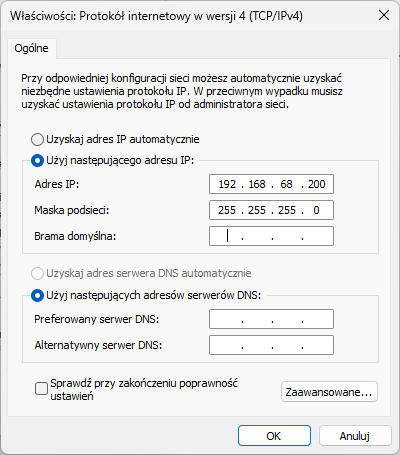Confirm settings with the OK button
The image size is (400, 455).
[x=274, y=436]
